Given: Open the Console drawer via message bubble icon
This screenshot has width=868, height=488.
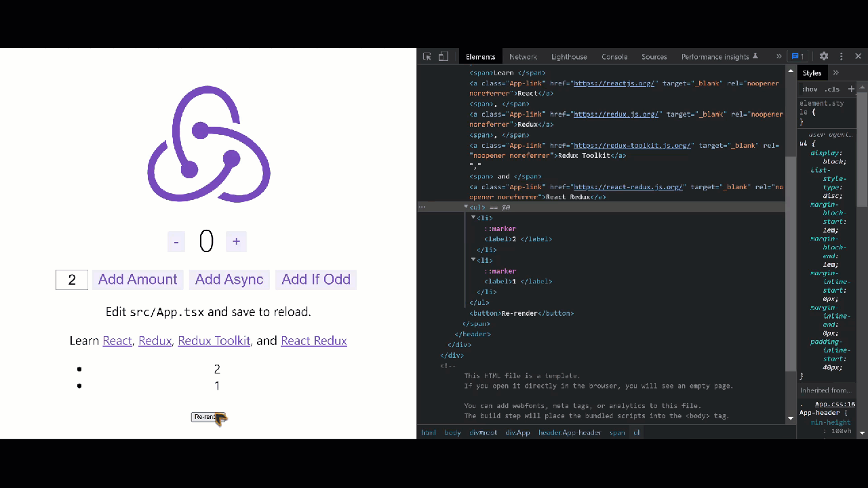Looking at the screenshot, I should tap(795, 56).
